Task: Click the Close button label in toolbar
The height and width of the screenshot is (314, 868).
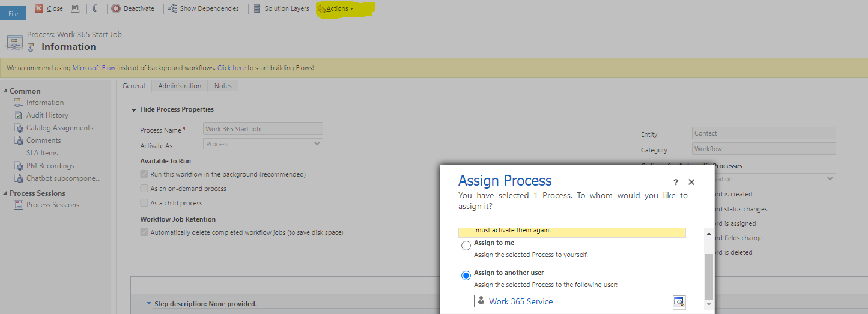Action: [x=55, y=8]
